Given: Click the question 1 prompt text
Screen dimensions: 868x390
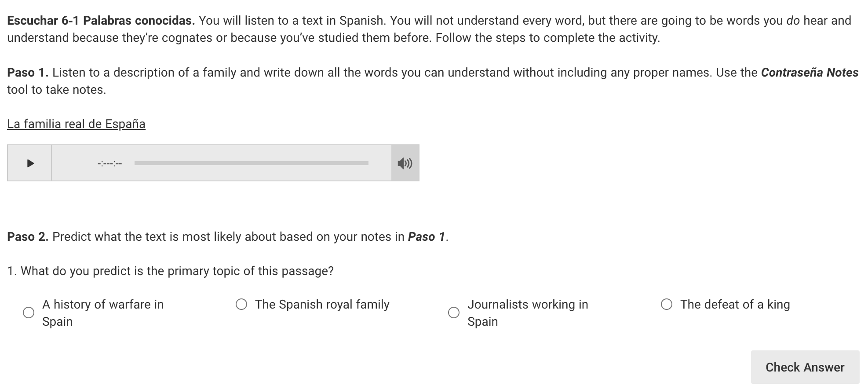Looking at the screenshot, I should [170, 271].
